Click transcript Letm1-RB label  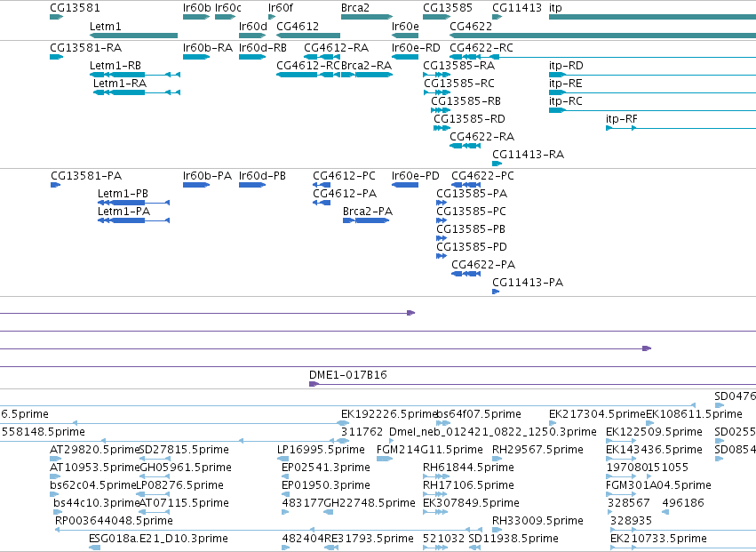click(x=115, y=66)
